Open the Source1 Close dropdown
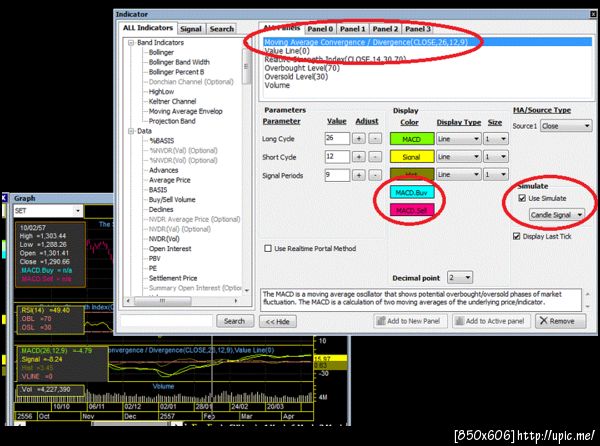The image size is (600, 446). [566, 126]
